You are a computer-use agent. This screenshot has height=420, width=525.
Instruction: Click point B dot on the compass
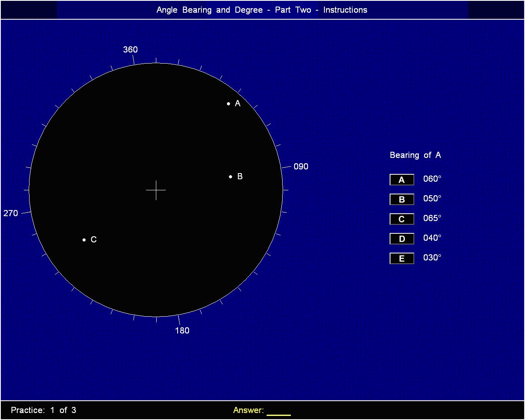coord(231,177)
